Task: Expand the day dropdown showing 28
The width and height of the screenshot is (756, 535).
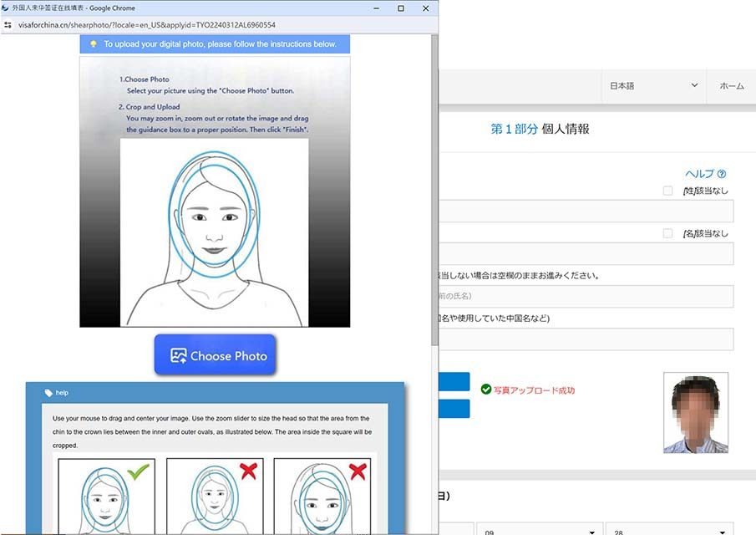Action: point(668,530)
